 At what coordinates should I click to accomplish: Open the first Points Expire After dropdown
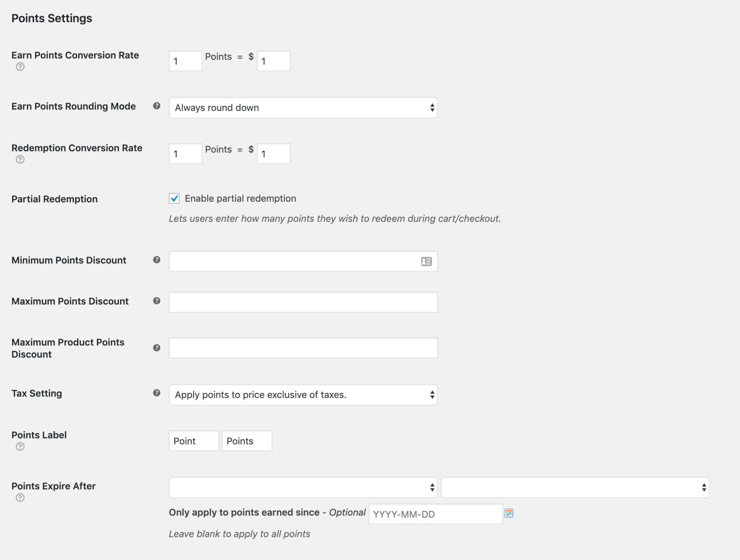(303, 487)
